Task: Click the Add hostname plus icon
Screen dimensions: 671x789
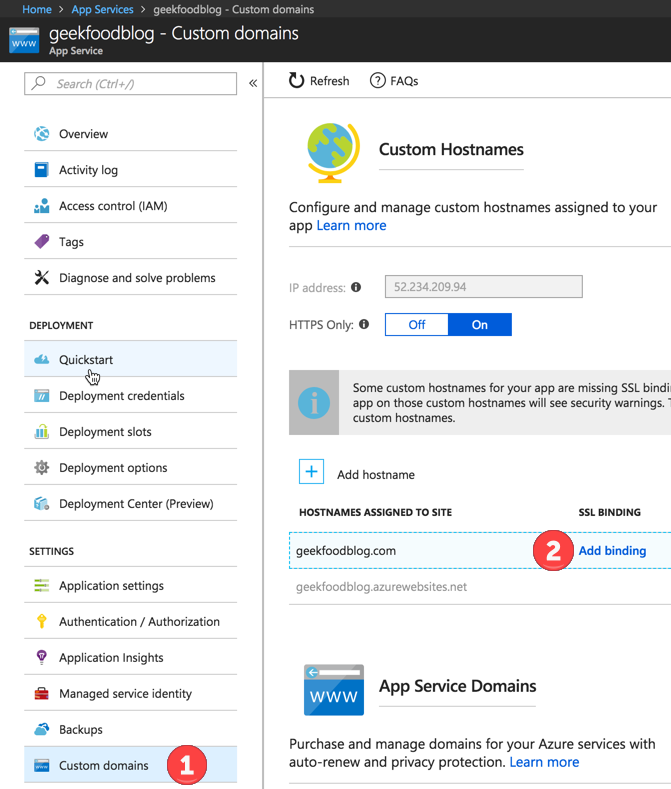Action: 311,471
